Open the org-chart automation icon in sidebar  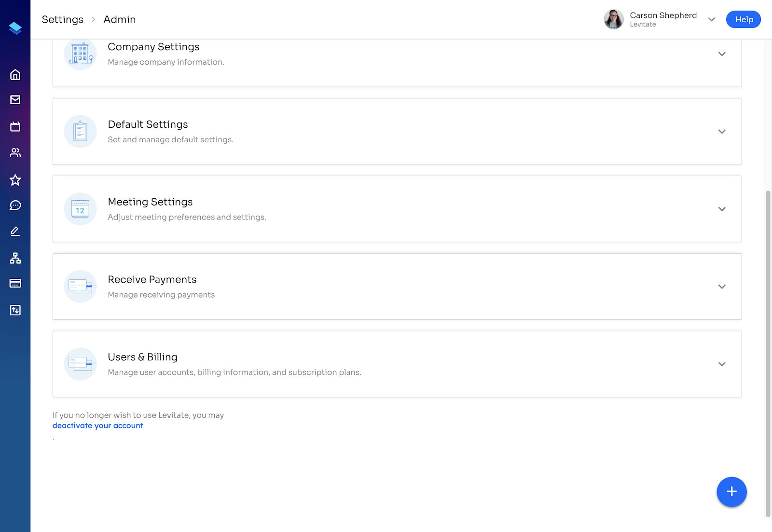[x=15, y=258]
